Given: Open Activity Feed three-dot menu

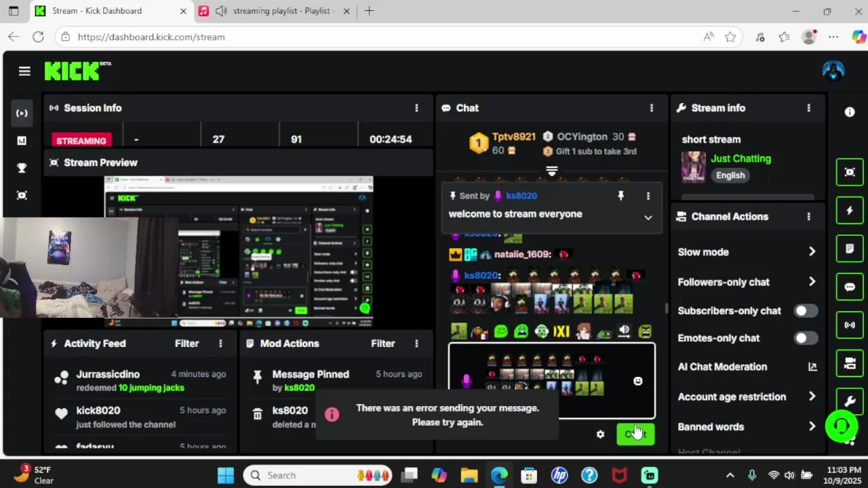Looking at the screenshot, I should point(220,344).
